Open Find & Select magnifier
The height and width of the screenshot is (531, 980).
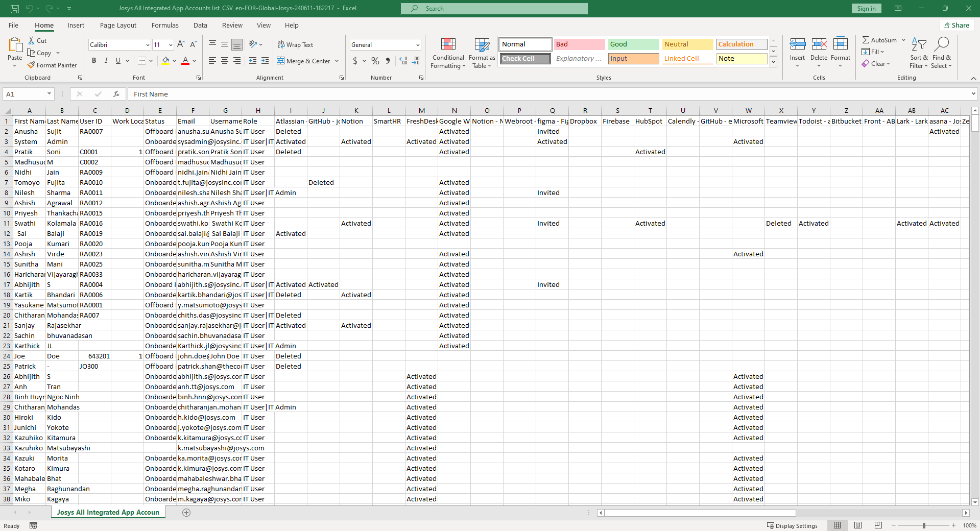[x=941, y=53]
